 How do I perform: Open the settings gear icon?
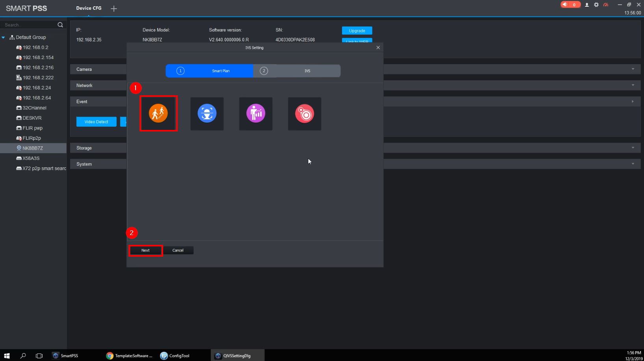coord(596,5)
